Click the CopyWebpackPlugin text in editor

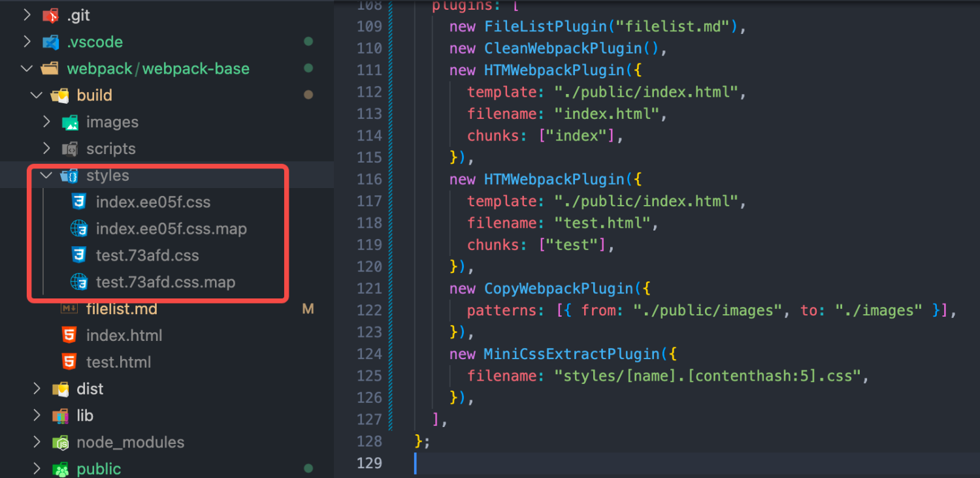tap(559, 289)
